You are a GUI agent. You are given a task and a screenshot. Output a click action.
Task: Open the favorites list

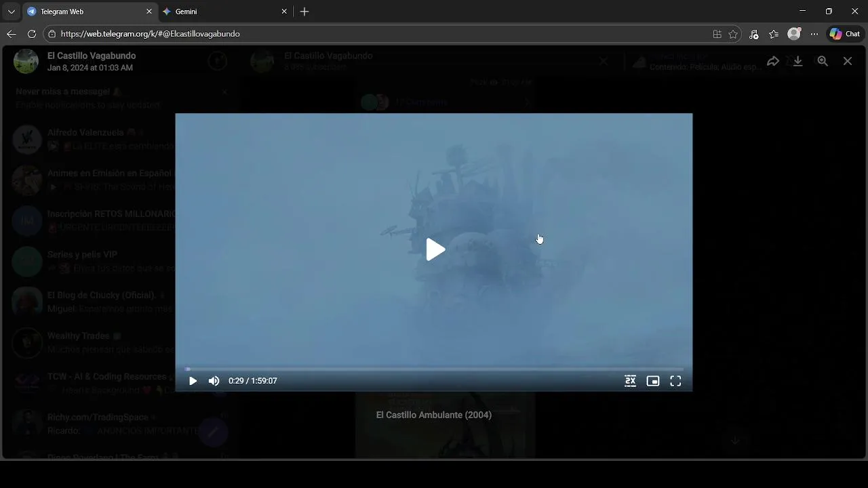(x=774, y=34)
